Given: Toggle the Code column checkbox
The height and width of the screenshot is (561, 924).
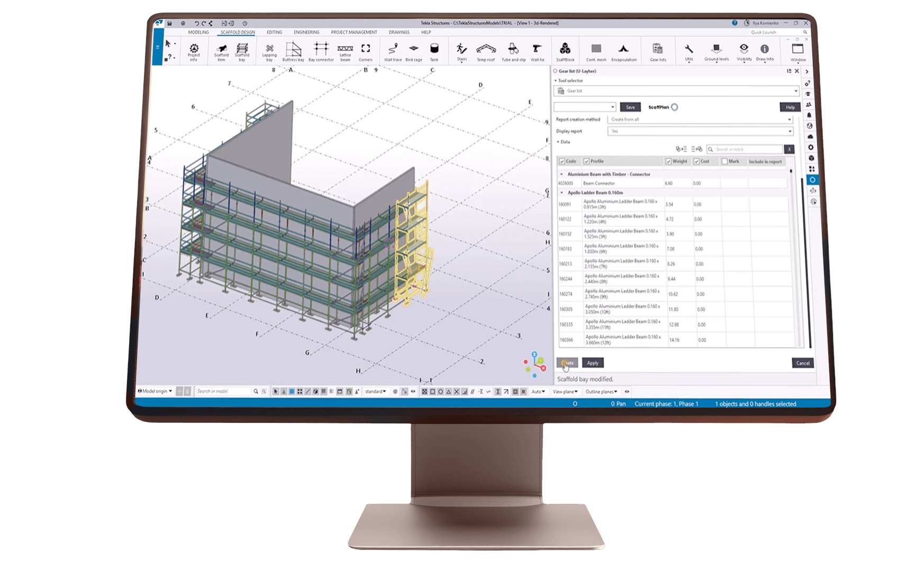Looking at the screenshot, I should click(562, 161).
